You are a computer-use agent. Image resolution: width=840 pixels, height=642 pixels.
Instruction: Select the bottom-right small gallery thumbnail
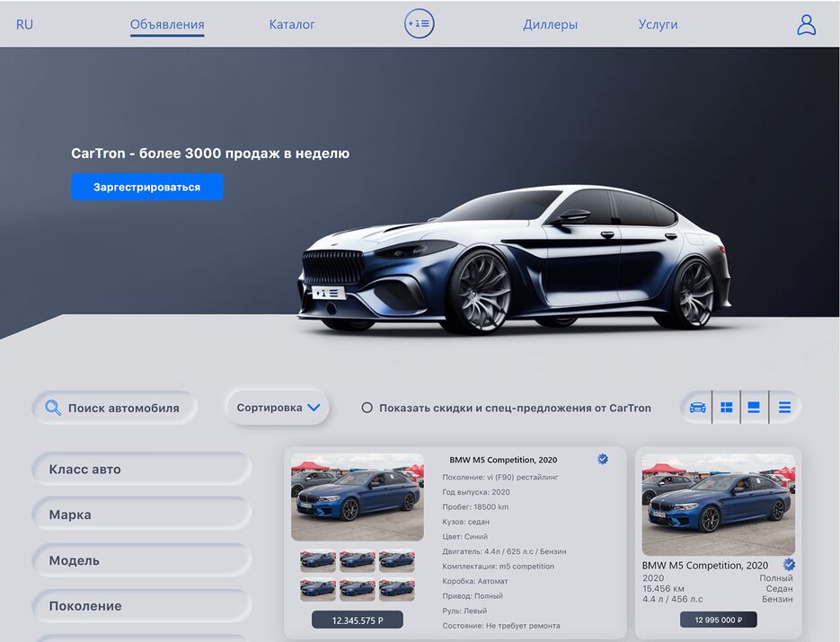click(x=397, y=590)
